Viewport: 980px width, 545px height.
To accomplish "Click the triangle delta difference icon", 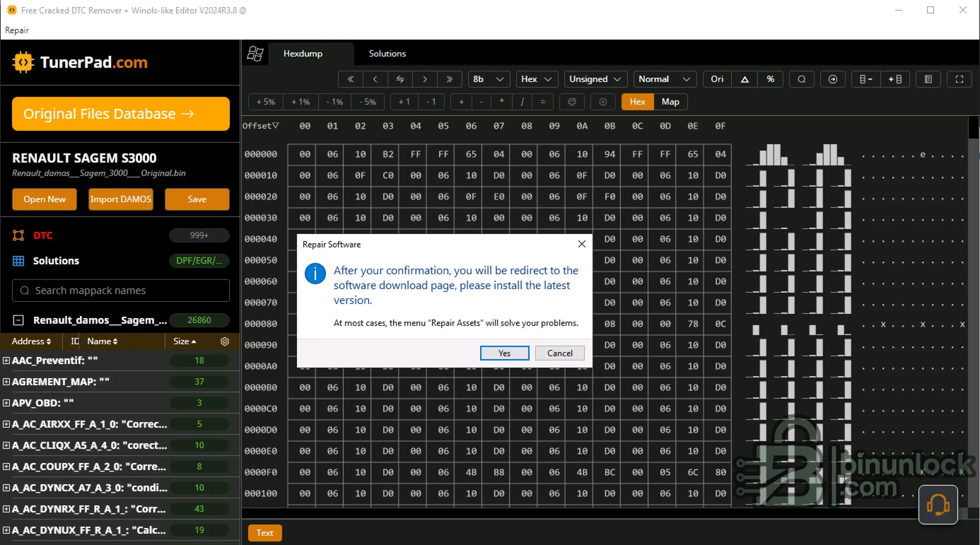I will point(745,79).
